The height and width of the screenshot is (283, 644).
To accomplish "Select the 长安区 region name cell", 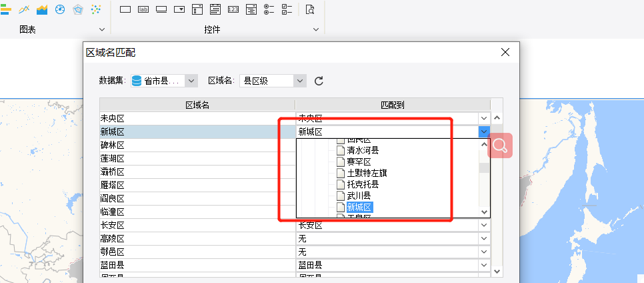I will (197, 226).
